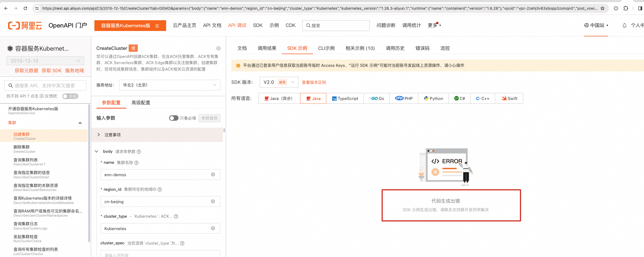644x257 pixels.
Task: Show help for cluster_spec parameter
Action: [x=182, y=243]
